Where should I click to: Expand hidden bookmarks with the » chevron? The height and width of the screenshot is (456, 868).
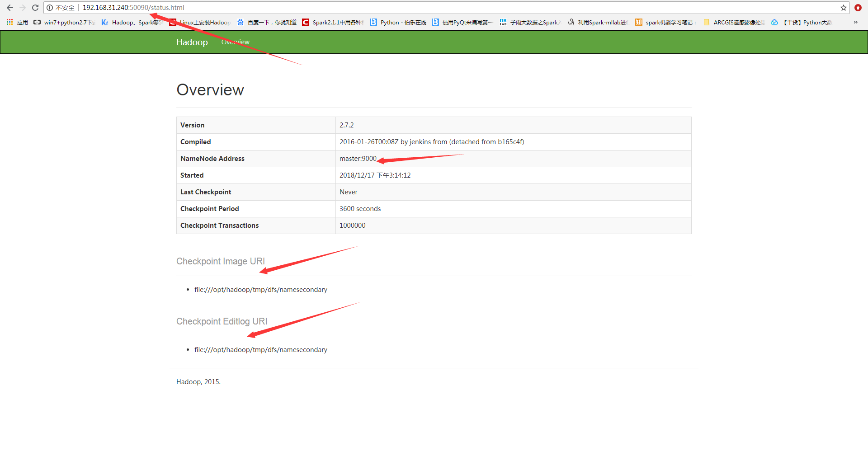tap(855, 22)
